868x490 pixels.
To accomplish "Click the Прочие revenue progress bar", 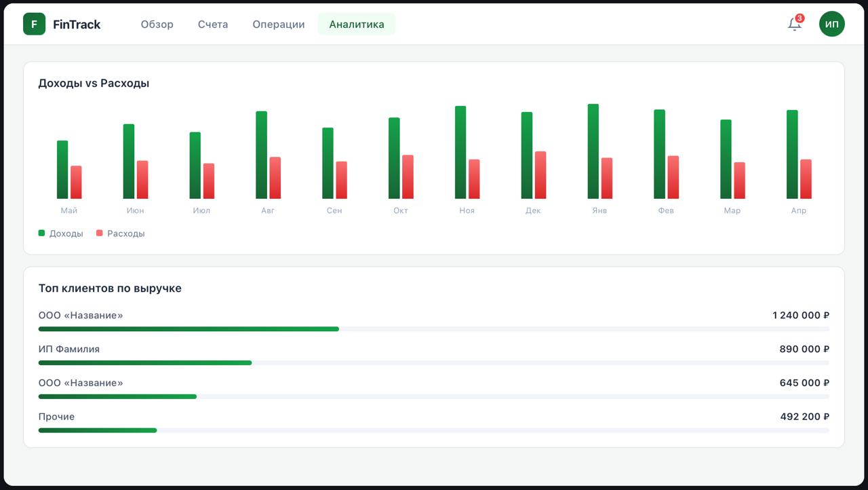I will point(434,430).
